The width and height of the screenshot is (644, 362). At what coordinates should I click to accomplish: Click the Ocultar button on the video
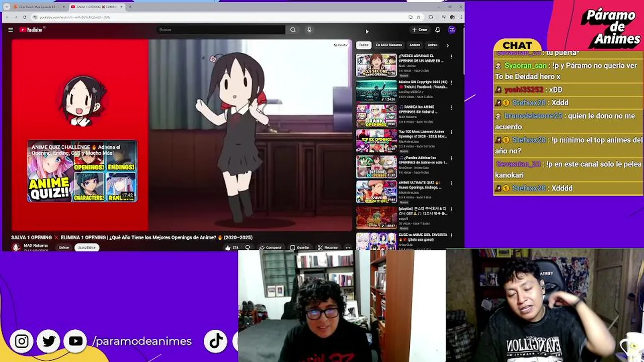341,45
